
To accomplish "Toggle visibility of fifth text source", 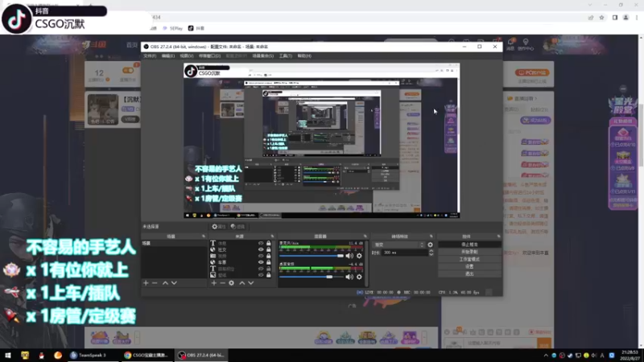I will coord(261,269).
